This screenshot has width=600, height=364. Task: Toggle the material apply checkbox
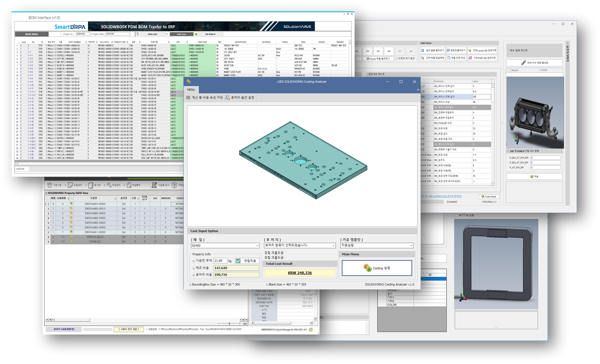(x=238, y=261)
